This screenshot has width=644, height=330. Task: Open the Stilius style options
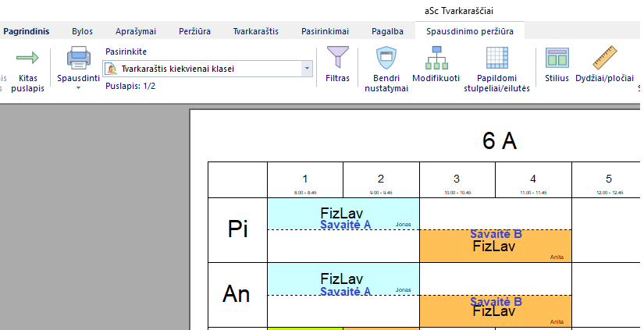pyautogui.click(x=557, y=59)
